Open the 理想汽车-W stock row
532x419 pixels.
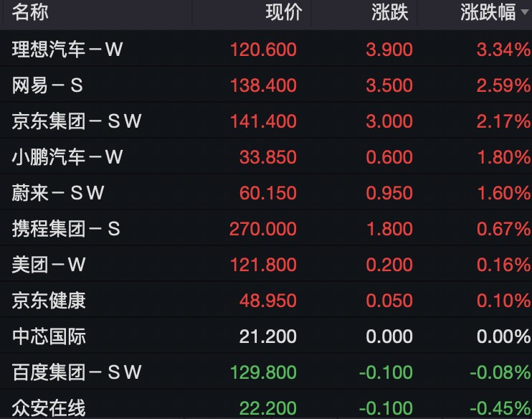click(266, 49)
